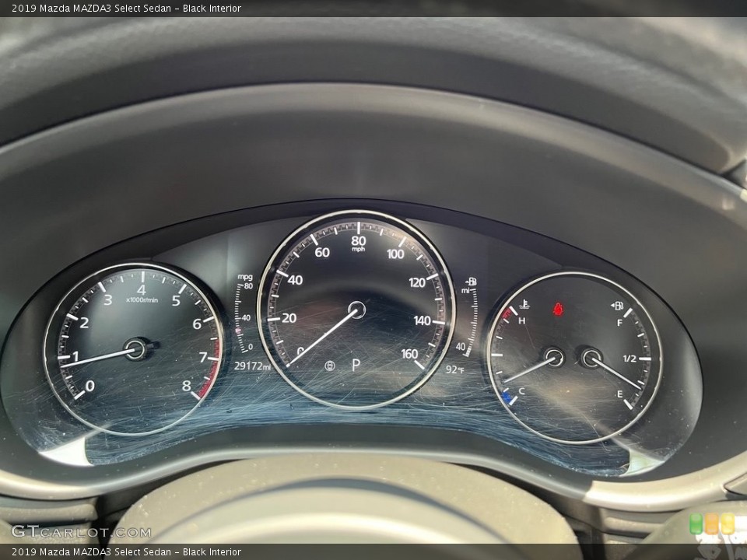Click the top caption 2019 Mazda MAZDA3 title
Screen dimensions: 747x560
tap(126, 8)
